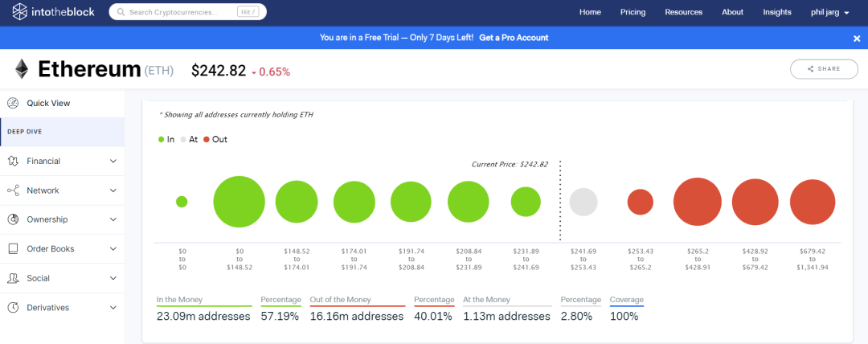Click Get a Pro Account link
The image size is (868, 344).
514,38
